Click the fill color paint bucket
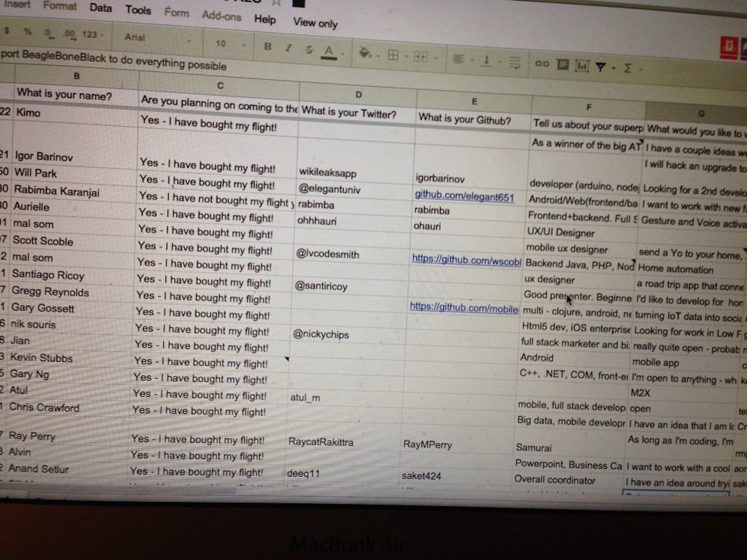 click(x=365, y=53)
